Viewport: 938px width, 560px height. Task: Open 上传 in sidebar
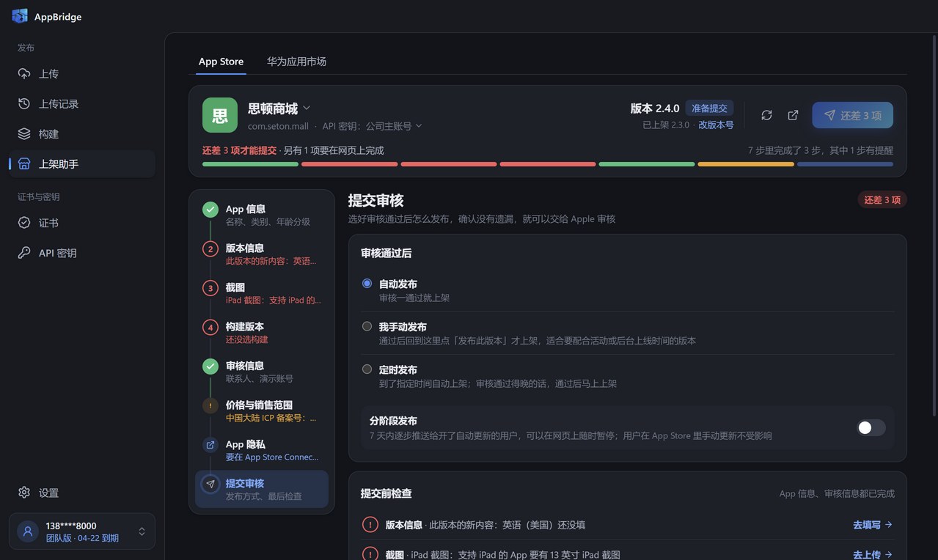(x=82, y=74)
